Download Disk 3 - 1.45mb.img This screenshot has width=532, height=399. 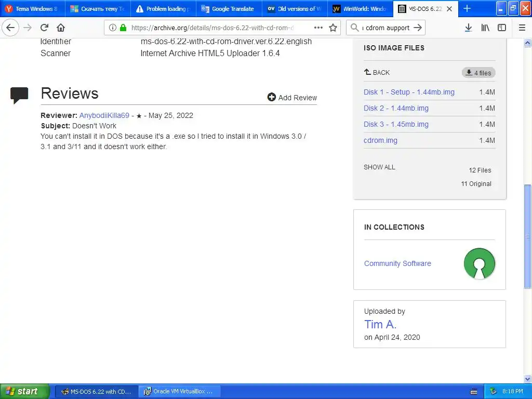coord(396,124)
